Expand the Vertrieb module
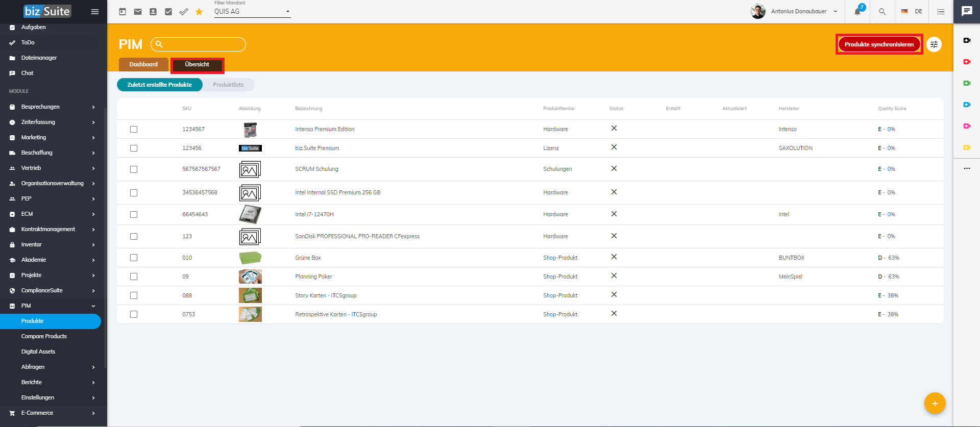Image resolution: width=980 pixels, height=427 pixels. (54, 168)
